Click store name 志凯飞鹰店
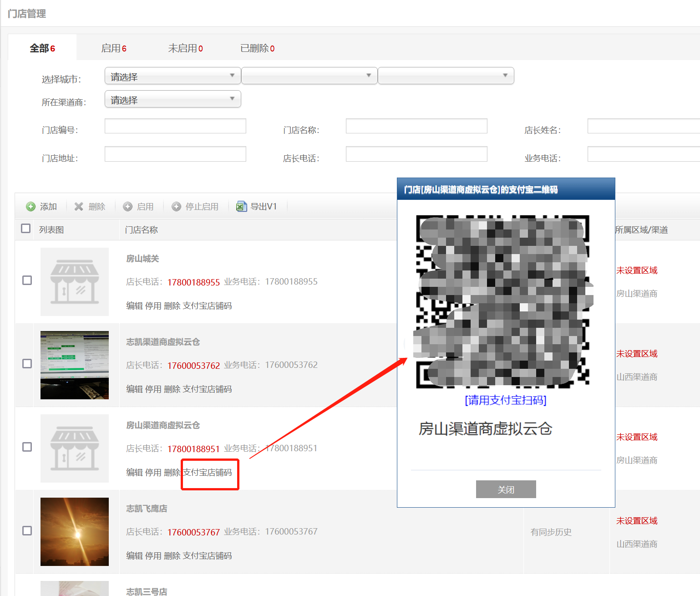Image resolution: width=700 pixels, height=596 pixels. pos(147,509)
